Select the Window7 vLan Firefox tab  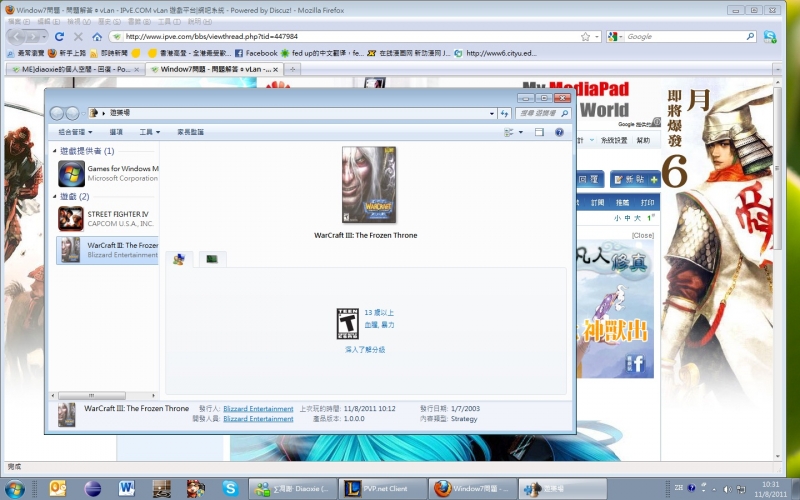pyautogui.click(x=215, y=69)
